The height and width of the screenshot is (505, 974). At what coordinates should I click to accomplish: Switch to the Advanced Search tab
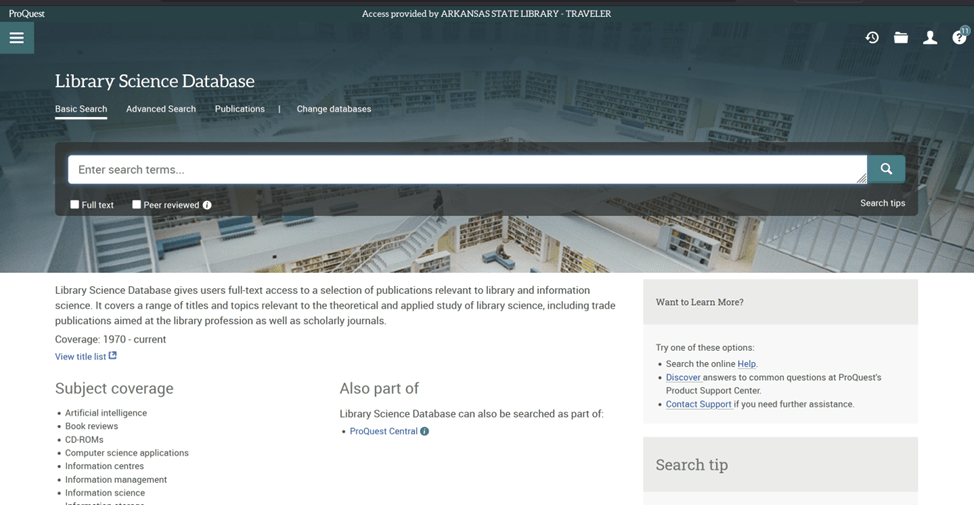tap(161, 109)
